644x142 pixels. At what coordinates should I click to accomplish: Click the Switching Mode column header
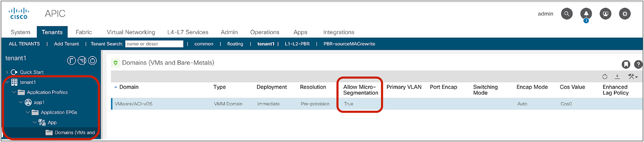click(x=485, y=90)
